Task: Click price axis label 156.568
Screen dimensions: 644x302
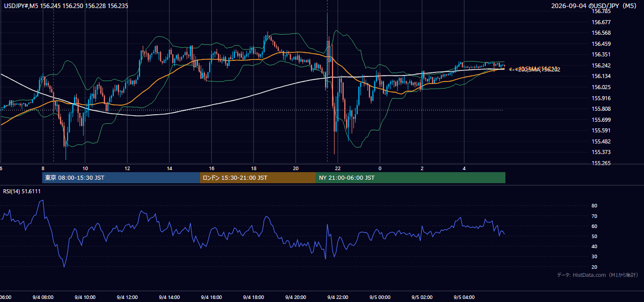Action: coord(601,33)
